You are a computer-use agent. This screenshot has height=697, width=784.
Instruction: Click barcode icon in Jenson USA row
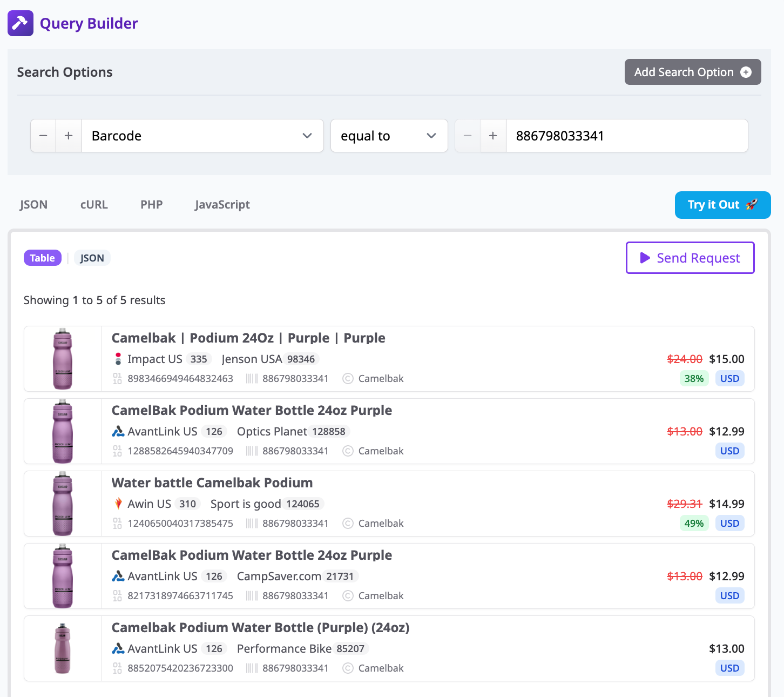[x=252, y=378]
